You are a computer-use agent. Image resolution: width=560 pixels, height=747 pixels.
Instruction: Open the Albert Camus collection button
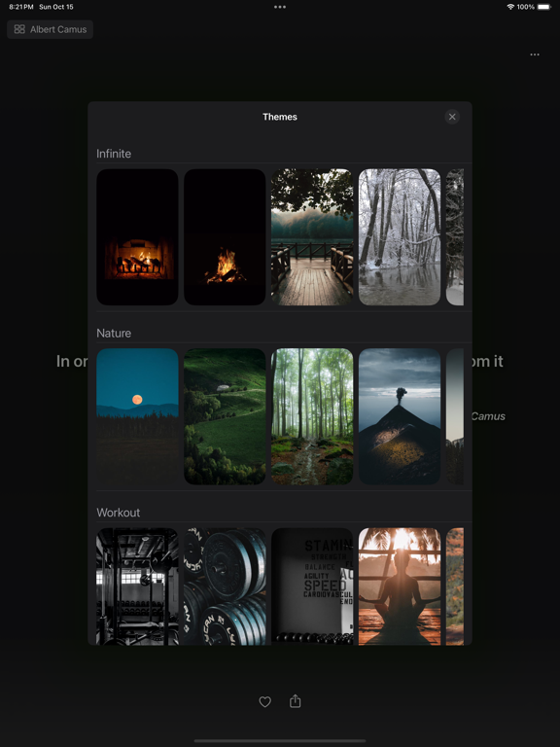(x=50, y=29)
